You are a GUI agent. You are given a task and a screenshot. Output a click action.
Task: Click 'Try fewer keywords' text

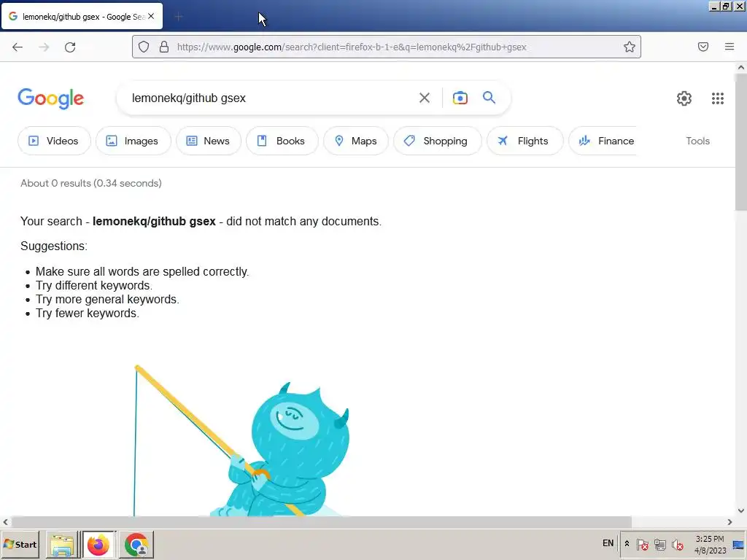click(88, 313)
